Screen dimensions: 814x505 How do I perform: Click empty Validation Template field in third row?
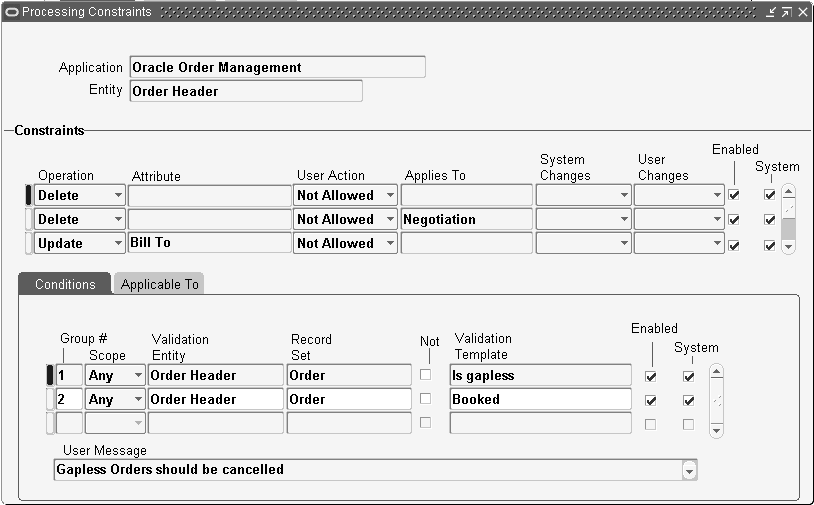point(540,423)
